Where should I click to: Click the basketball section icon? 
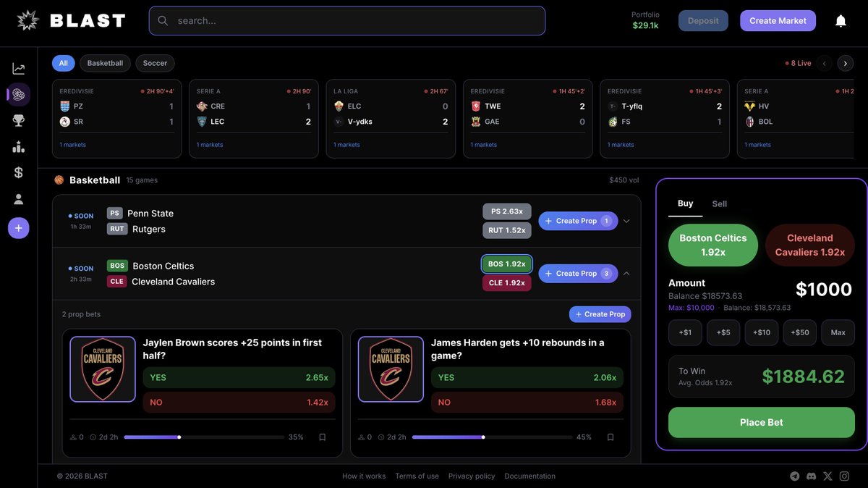point(59,180)
